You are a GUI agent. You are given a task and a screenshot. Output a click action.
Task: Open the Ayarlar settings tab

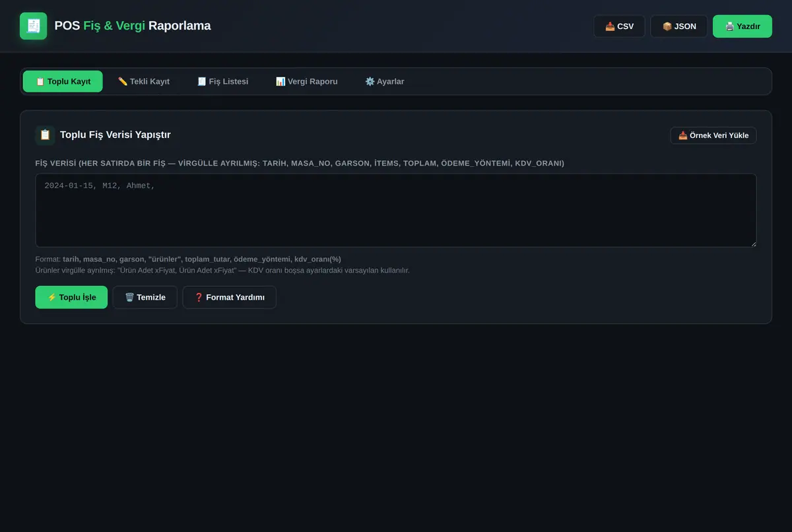coord(384,81)
